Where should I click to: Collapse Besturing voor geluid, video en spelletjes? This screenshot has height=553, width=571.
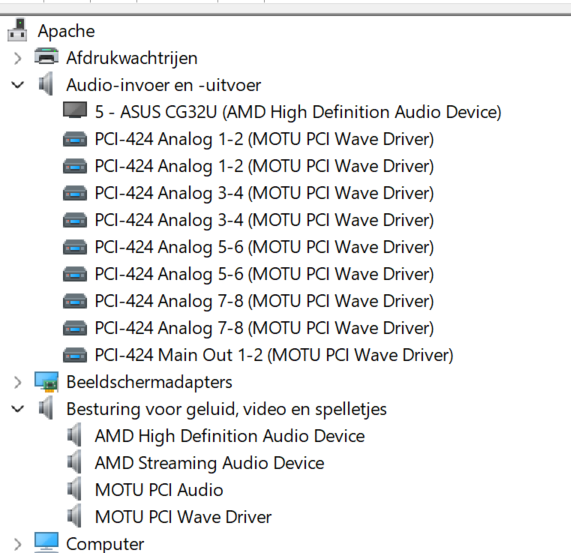point(17,409)
